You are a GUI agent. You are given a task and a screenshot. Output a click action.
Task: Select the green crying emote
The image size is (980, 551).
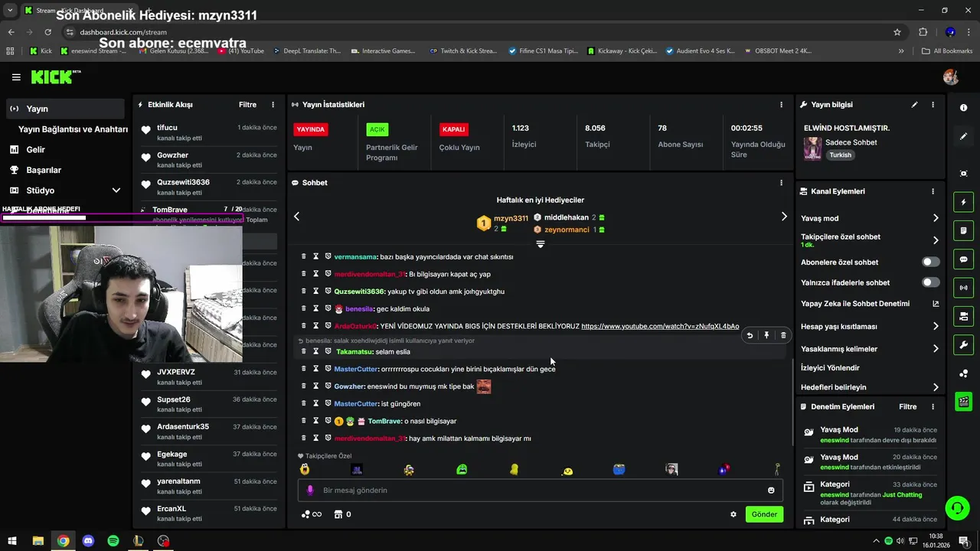pyautogui.click(x=462, y=470)
